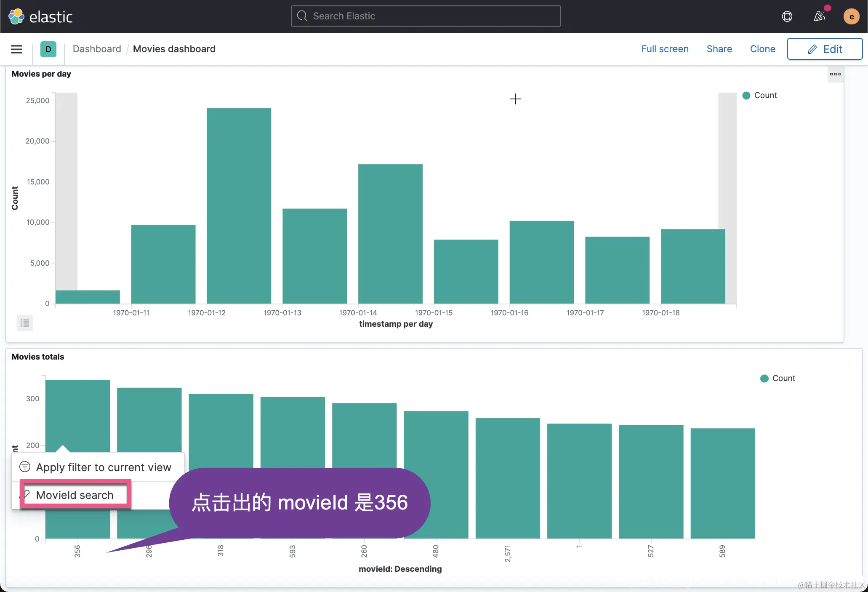
Task: Open the hamburger navigation menu
Action: click(16, 49)
